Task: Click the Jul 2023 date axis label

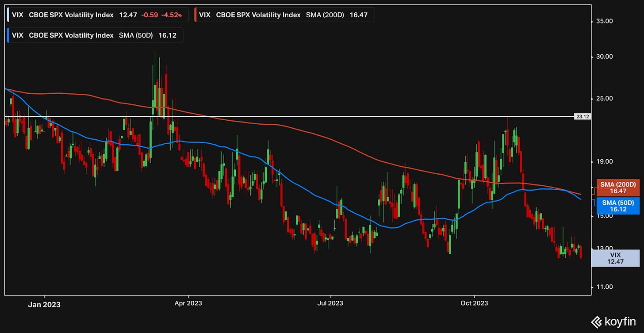Action: point(330,304)
